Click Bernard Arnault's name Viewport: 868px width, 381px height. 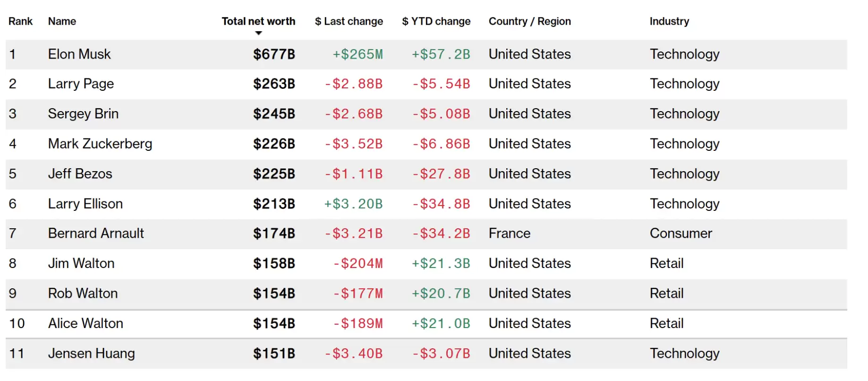(x=96, y=234)
